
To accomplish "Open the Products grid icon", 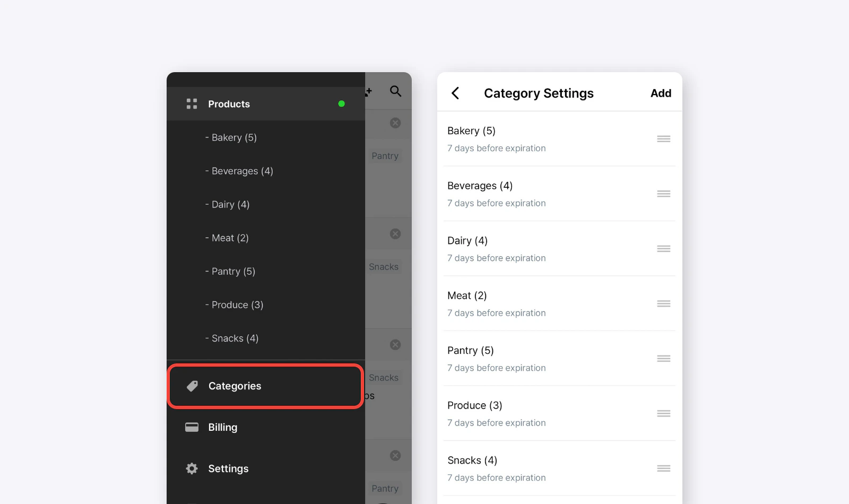I will pyautogui.click(x=192, y=103).
